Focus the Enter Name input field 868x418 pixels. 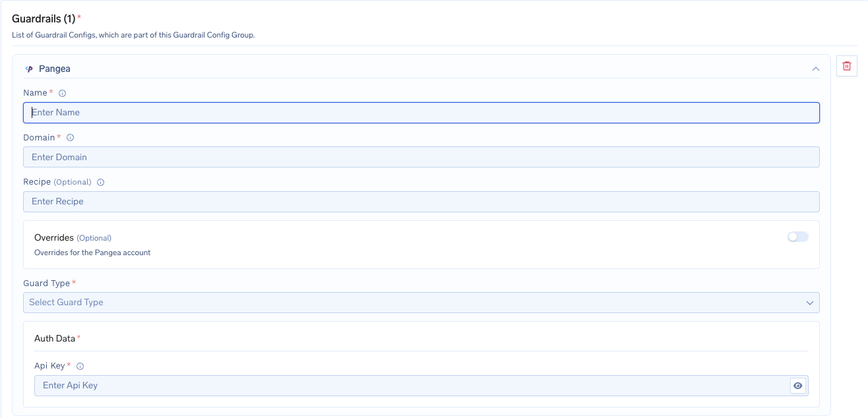(x=421, y=113)
